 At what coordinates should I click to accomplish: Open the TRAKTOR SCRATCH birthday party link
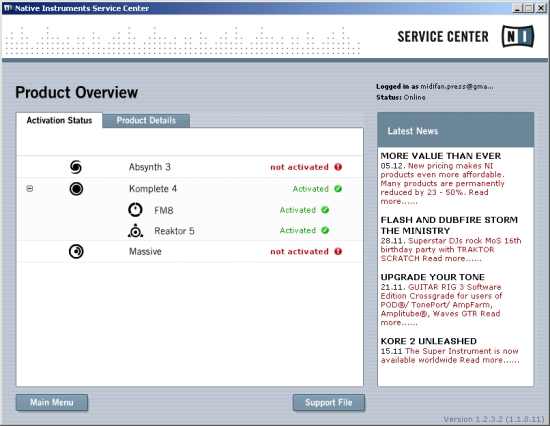click(x=451, y=249)
